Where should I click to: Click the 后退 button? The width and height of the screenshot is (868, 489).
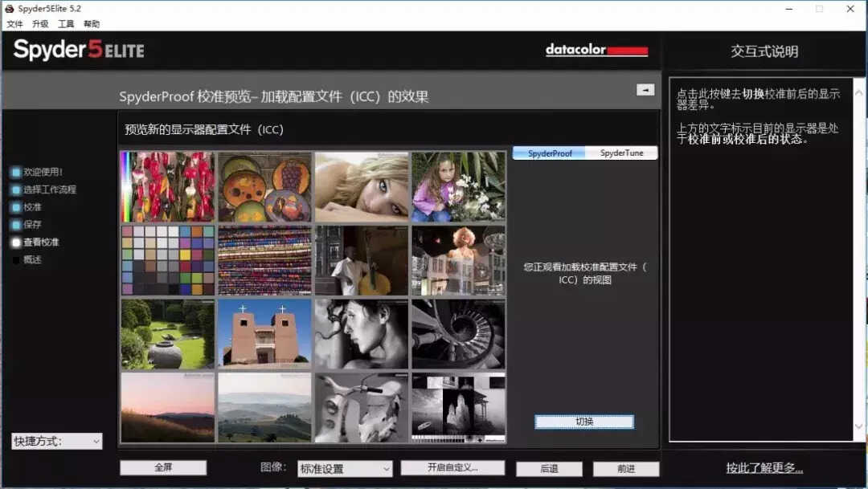(x=549, y=469)
